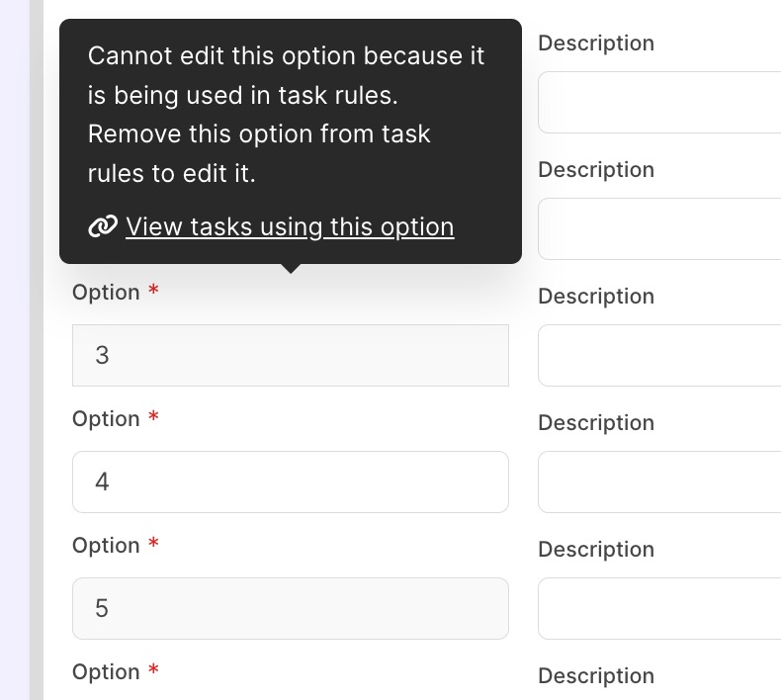Click the bottommost Description label
This screenshot has height=700, width=781.
[x=596, y=676]
